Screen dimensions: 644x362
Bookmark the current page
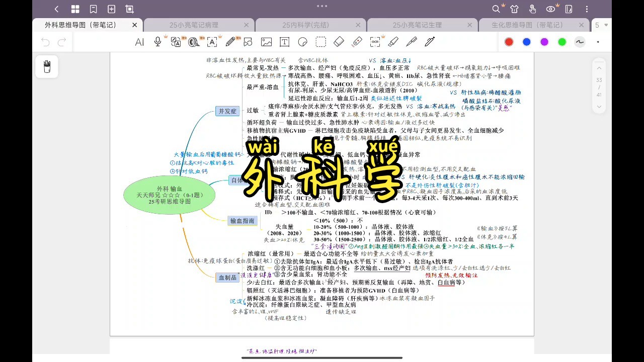tap(93, 9)
